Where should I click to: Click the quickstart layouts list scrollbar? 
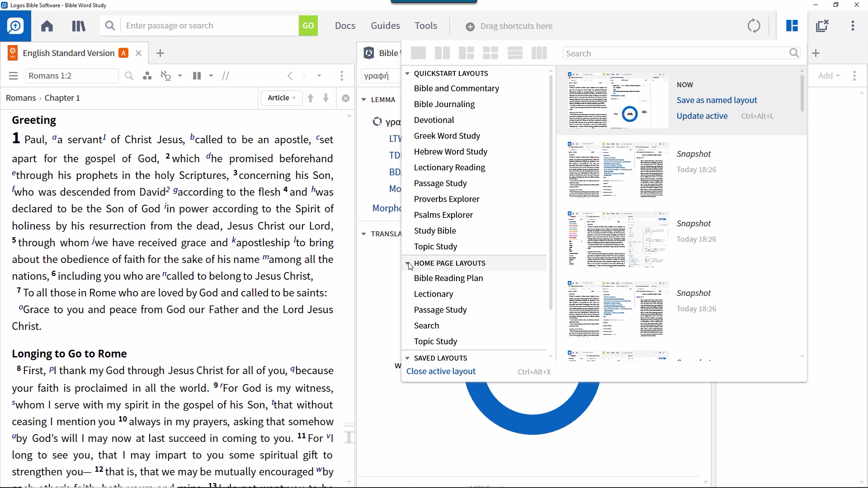[551, 192]
